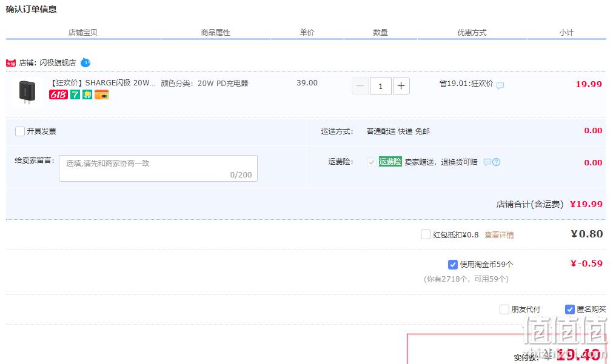Open the discount details comment icon

(500, 85)
